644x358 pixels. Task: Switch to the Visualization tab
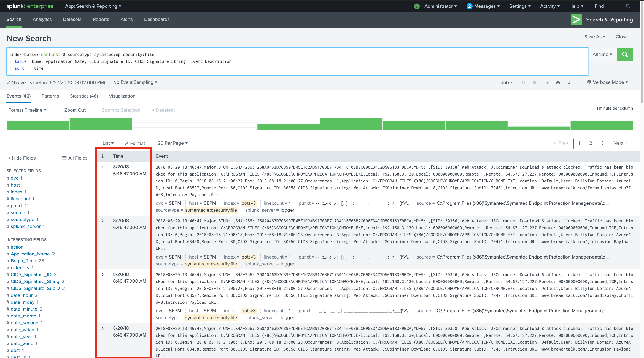(122, 96)
